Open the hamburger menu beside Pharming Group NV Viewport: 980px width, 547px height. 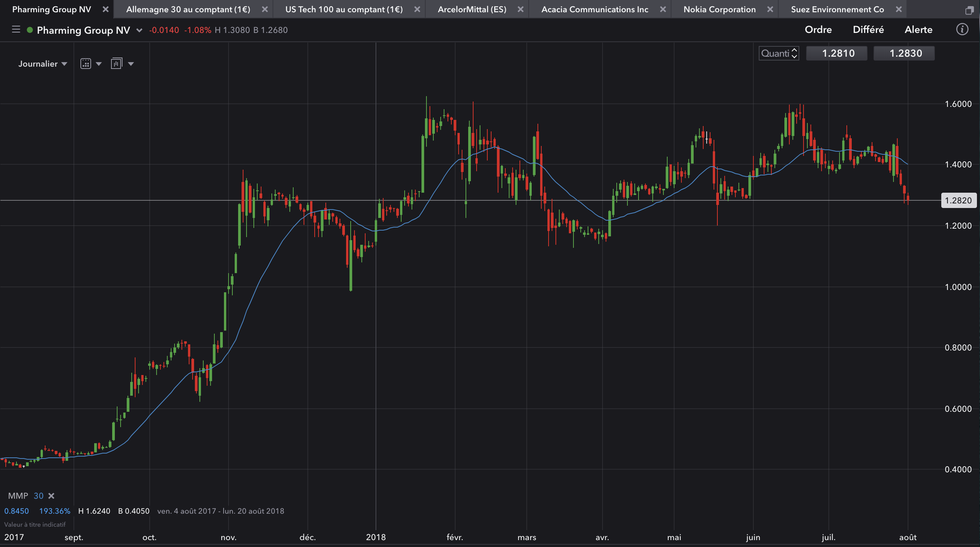(x=16, y=29)
